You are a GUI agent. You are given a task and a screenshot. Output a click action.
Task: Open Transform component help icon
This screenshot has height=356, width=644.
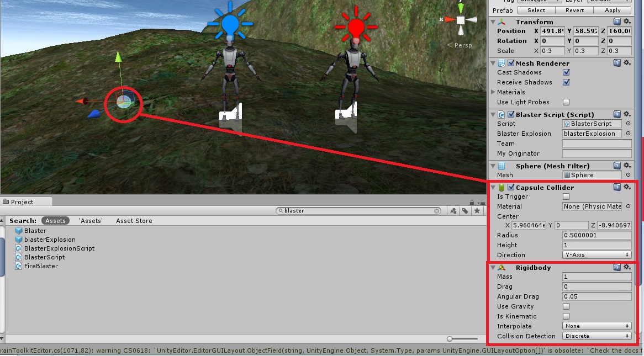617,22
